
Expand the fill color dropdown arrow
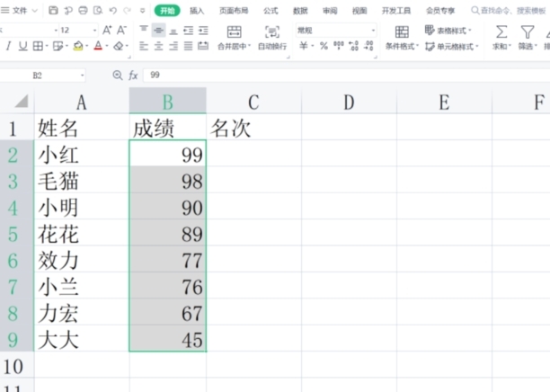click(86, 46)
